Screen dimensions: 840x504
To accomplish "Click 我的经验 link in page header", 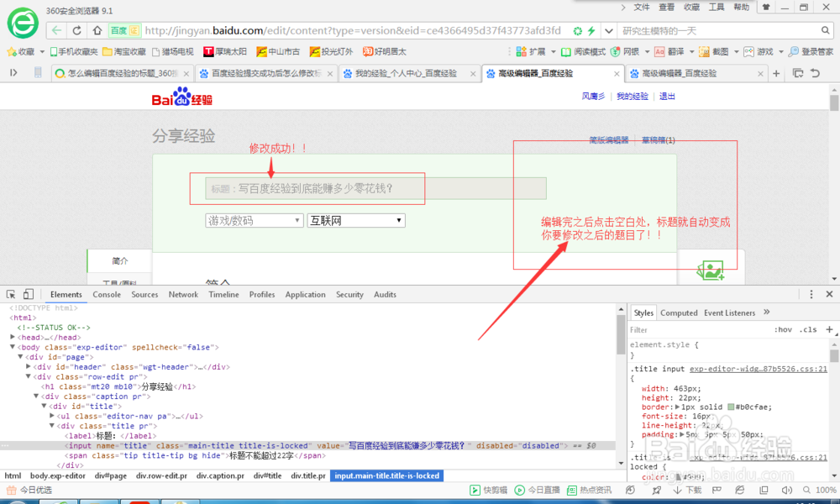I will (633, 97).
